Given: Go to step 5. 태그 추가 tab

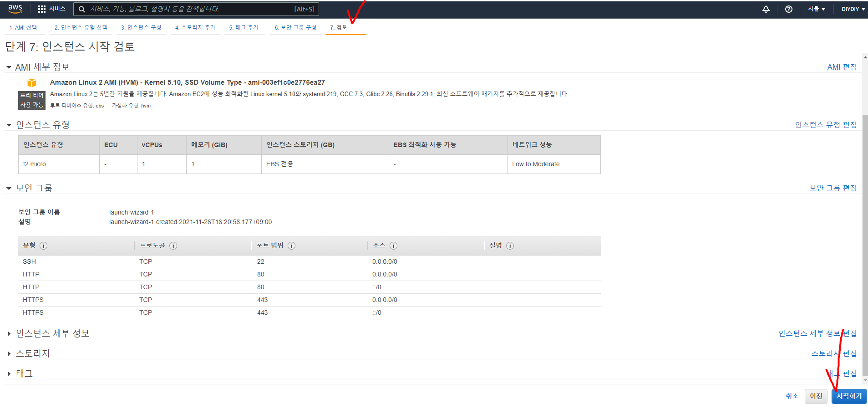Looking at the screenshot, I should pyautogui.click(x=244, y=28).
